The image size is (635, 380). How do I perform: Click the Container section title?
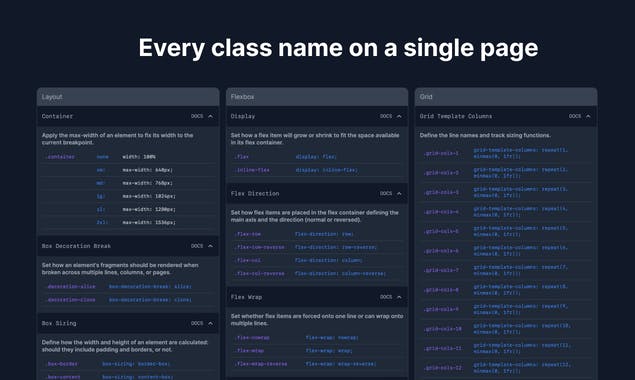coord(58,116)
